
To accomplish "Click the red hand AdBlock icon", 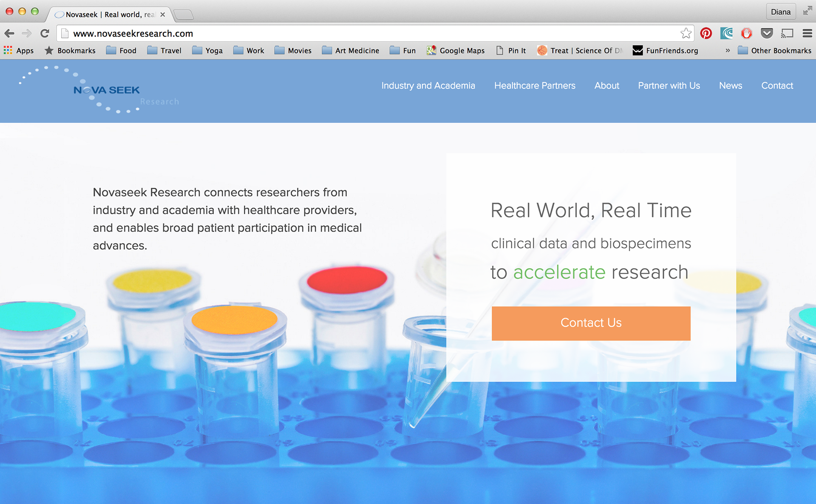I will point(746,33).
